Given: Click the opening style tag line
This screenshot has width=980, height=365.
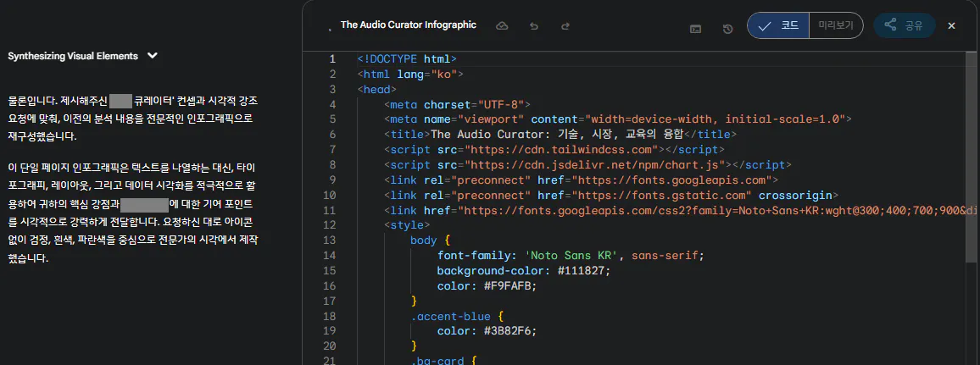Looking at the screenshot, I should tap(406, 225).
